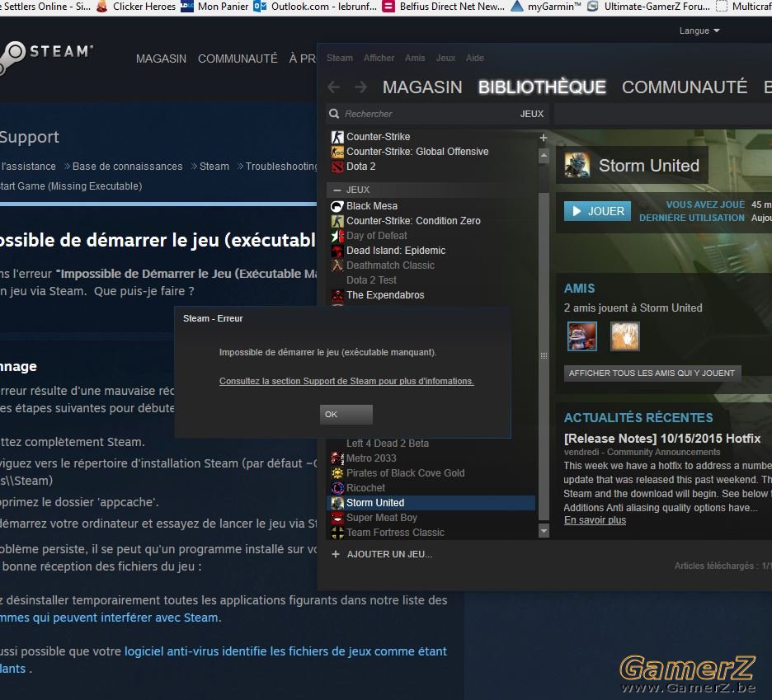This screenshot has height=700, width=772.
Task: Select Dota 2 Test in the list
Action: (x=371, y=280)
